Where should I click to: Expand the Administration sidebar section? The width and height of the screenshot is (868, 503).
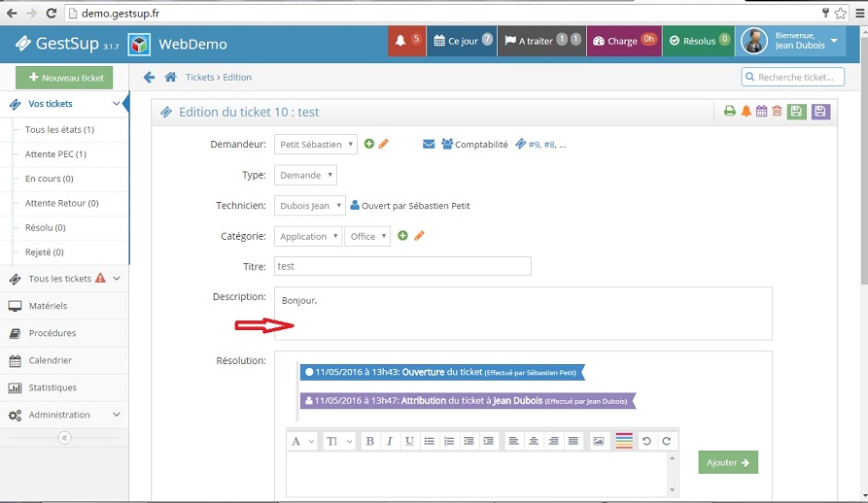click(x=64, y=415)
